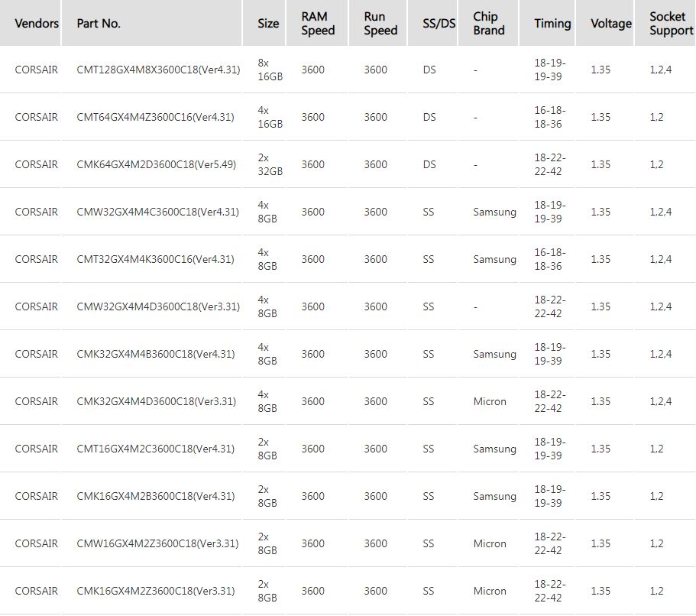The width and height of the screenshot is (696, 616).
Task: Click run speed 3600 in CMW16GX4M2Z3600C18 row
Action: [376, 543]
